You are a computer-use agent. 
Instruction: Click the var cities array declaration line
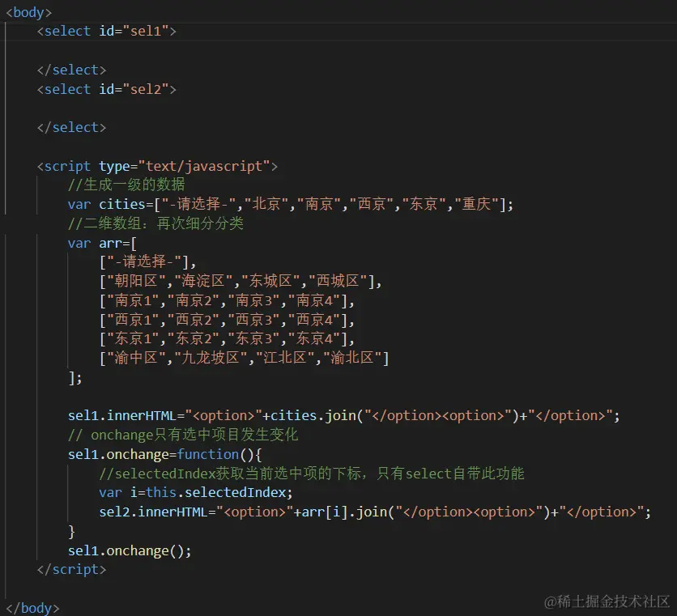pyautogui.click(x=291, y=204)
